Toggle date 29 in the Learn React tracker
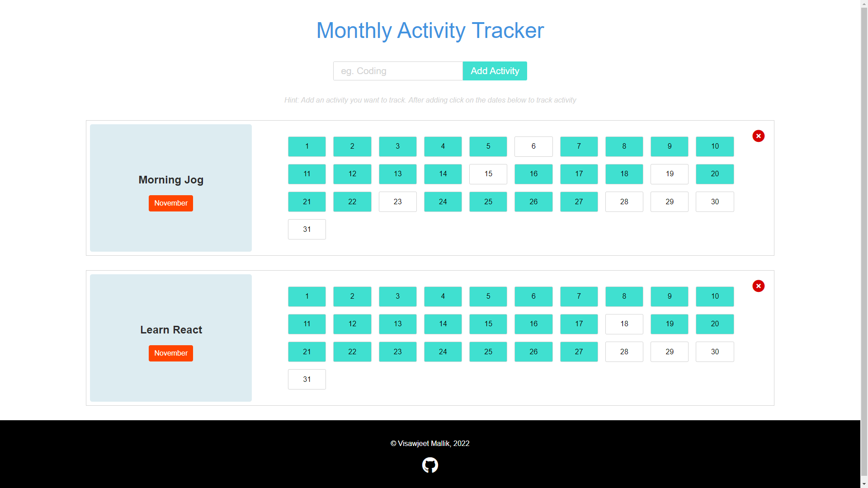 670,352
